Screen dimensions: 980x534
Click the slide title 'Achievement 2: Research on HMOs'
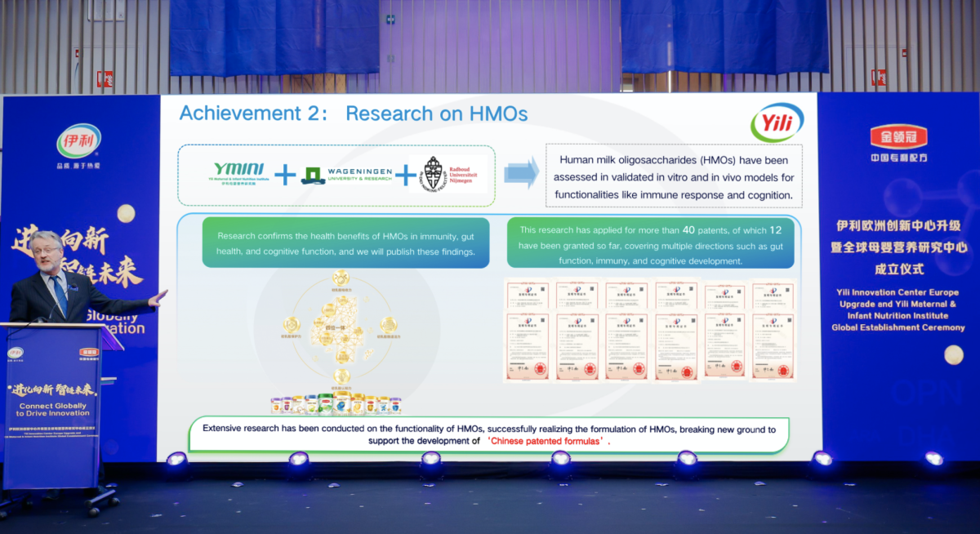(353, 113)
